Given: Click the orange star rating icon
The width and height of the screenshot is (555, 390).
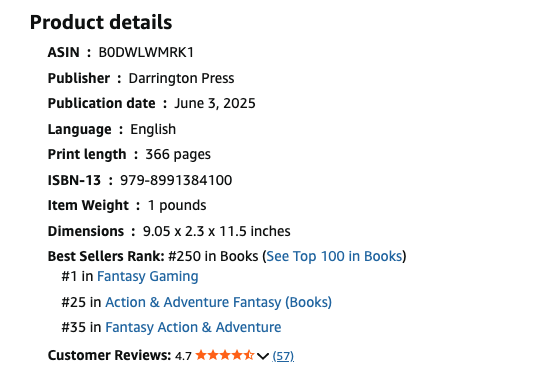Looking at the screenshot, I should [x=225, y=355].
